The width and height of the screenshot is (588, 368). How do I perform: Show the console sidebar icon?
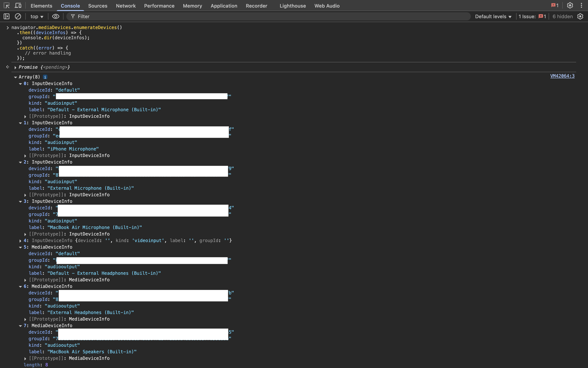click(7, 16)
